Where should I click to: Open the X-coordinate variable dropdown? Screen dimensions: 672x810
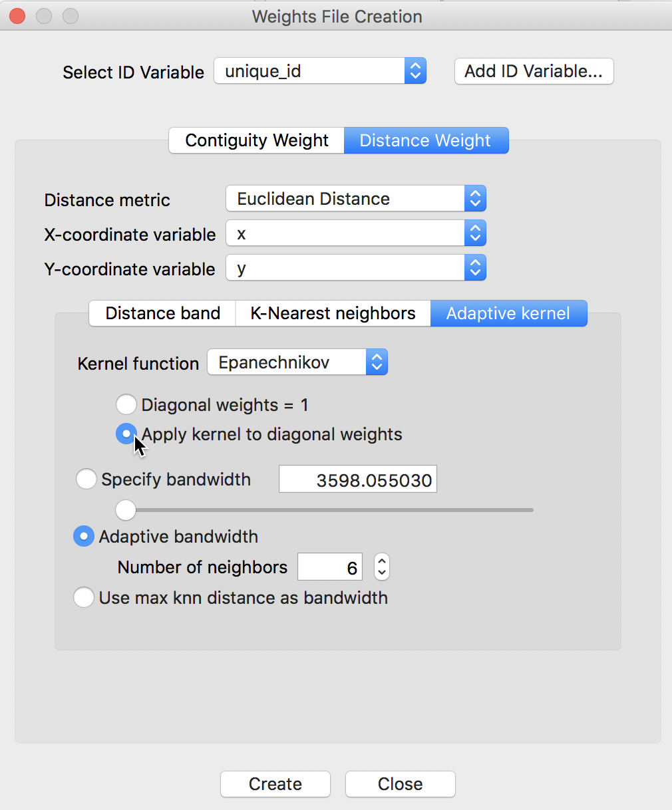tap(356, 233)
